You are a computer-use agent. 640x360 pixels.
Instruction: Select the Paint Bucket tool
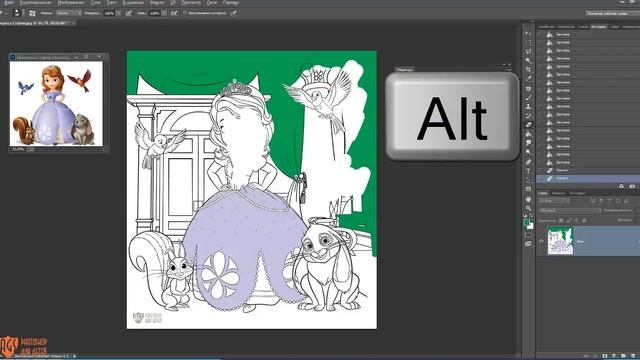coord(528,134)
